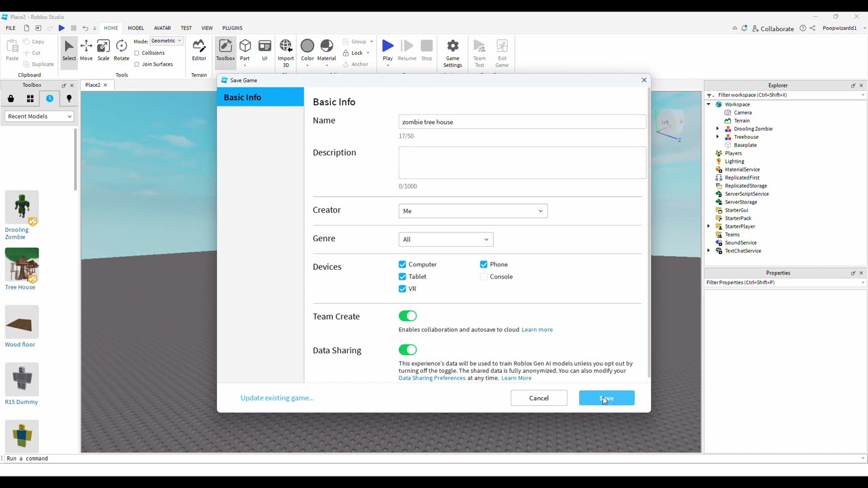Enable the Console device checkbox

point(484,277)
